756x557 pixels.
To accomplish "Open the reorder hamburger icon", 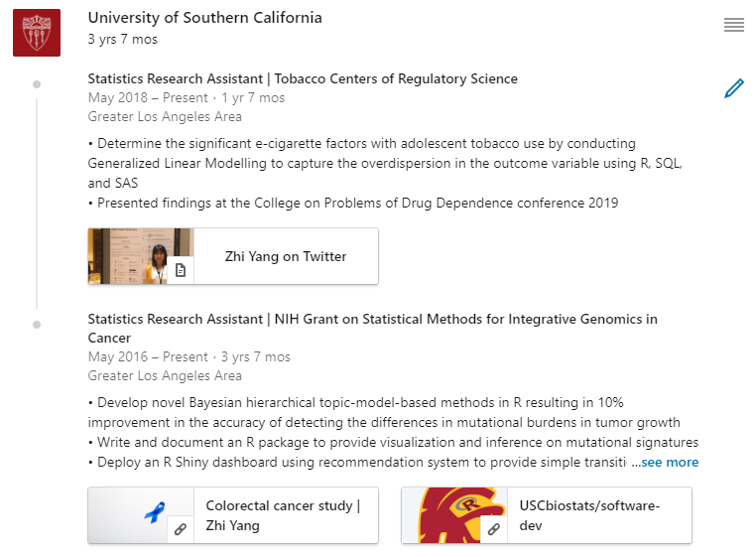I will click(734, 25).
